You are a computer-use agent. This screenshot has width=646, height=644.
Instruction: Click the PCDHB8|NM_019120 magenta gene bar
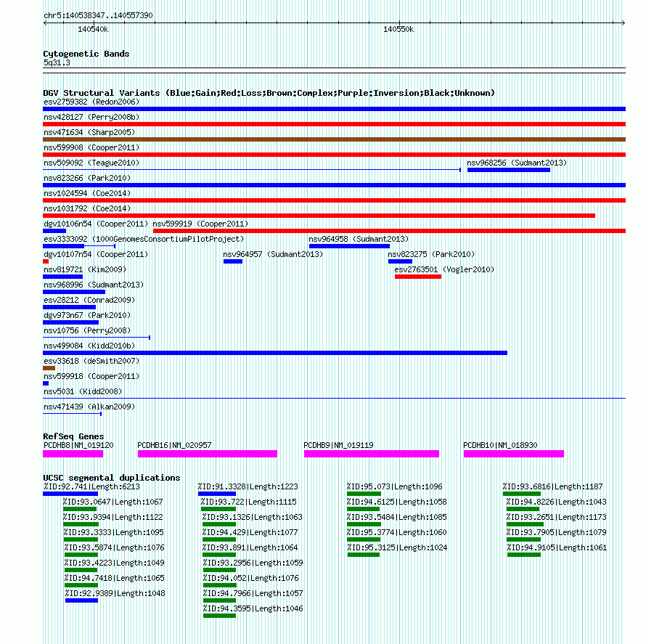pos(73,454)
